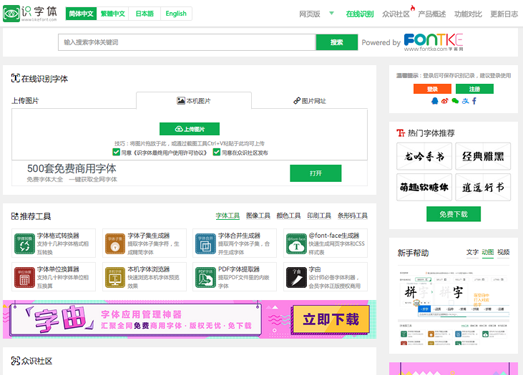Viewport: 523px width, 375px height.
Task: Select the 图像工具 category tab
Action: pos(258,216)
